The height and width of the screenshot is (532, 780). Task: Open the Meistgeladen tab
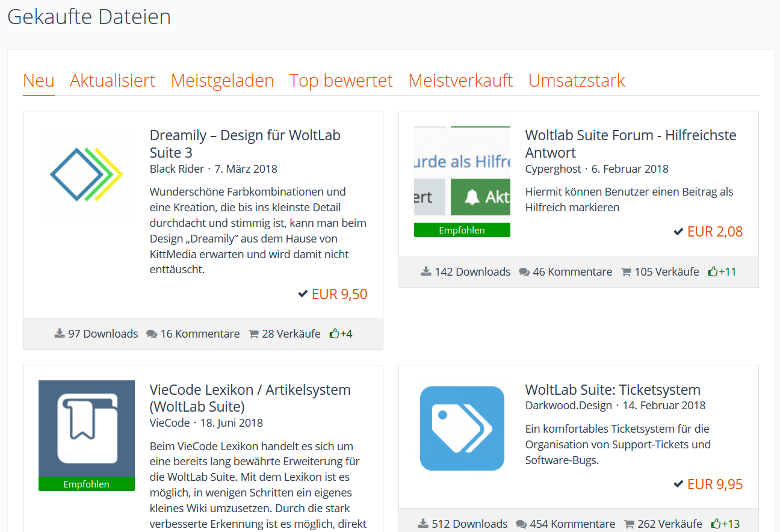pyautogui.click(x=222, y=81)
